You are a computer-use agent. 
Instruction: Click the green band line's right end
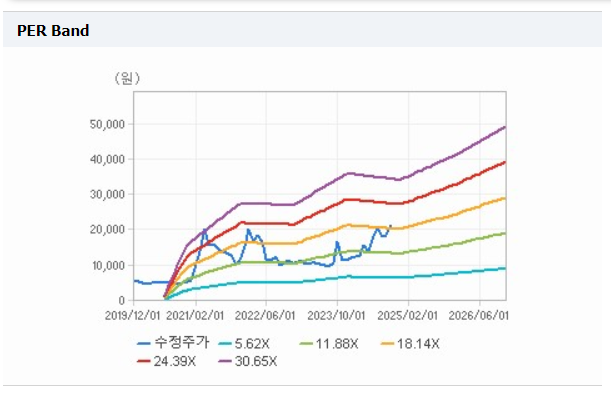coord(505,233)
